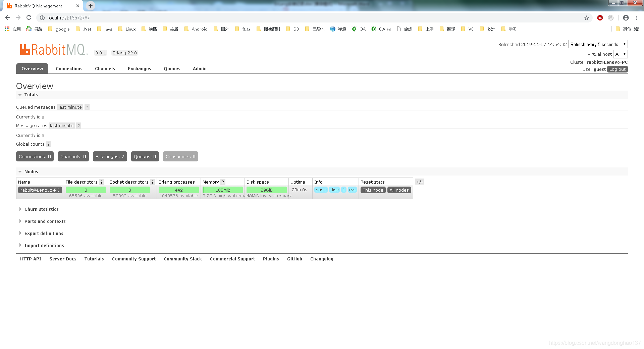The height and width of the screenshot is (349, 644).
Task: Open the java bookmark folder
Action: tap(105, 29)
